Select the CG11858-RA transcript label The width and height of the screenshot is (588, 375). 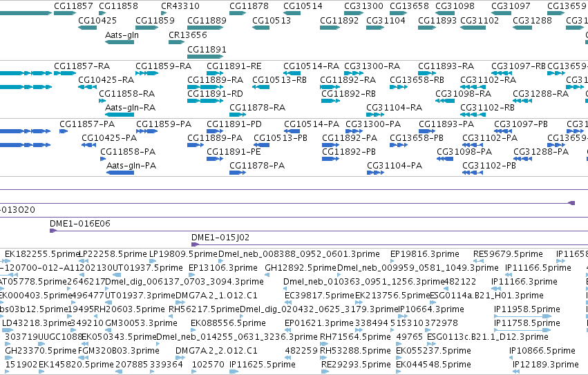click(x=127, y=94)
